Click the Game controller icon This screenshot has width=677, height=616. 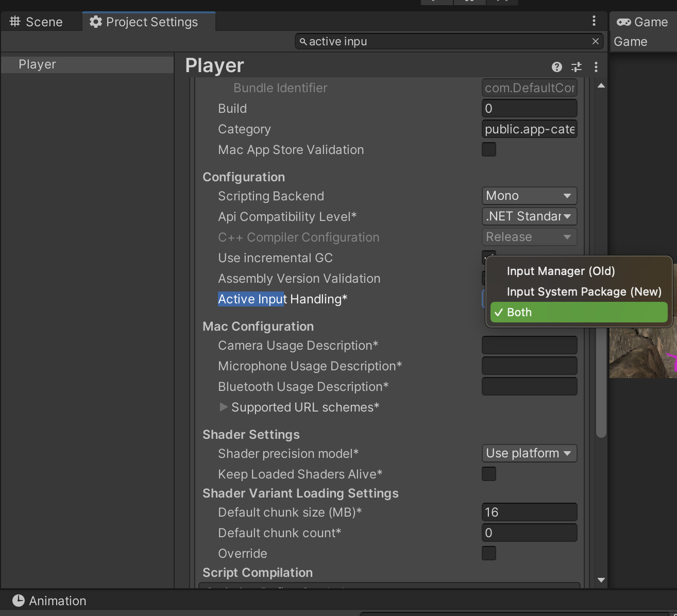coord(623,22)
